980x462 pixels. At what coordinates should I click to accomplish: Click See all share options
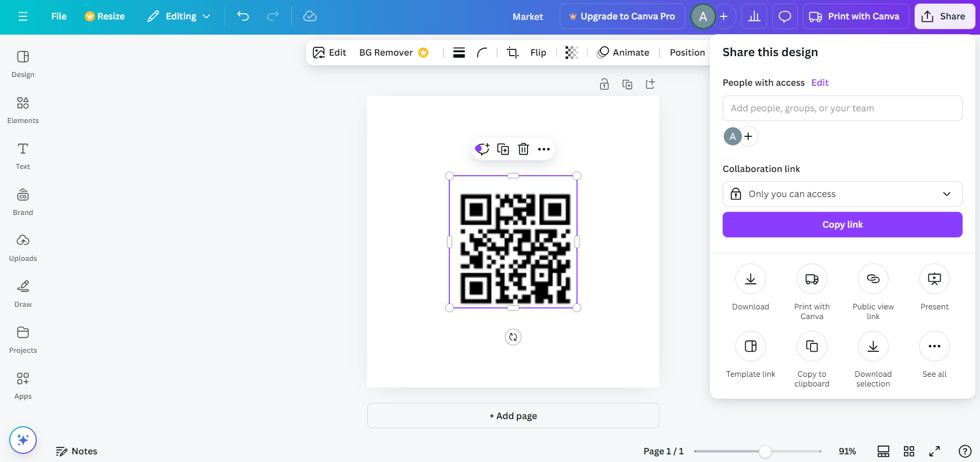click(x=935, y=354)
